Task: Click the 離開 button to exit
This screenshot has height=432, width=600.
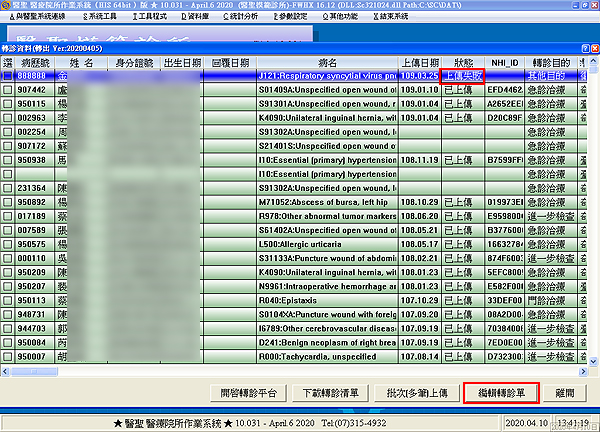Action: pyautogui.click(x=566, y=393)
